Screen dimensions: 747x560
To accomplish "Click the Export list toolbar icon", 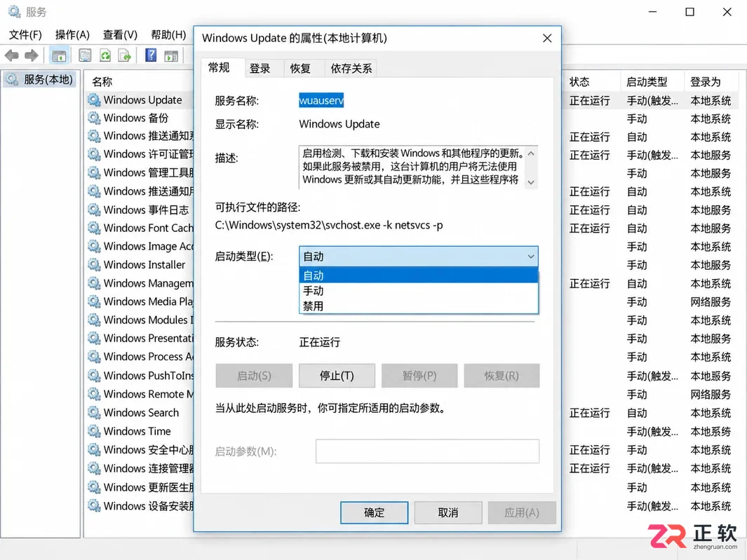I will [125, 55].
